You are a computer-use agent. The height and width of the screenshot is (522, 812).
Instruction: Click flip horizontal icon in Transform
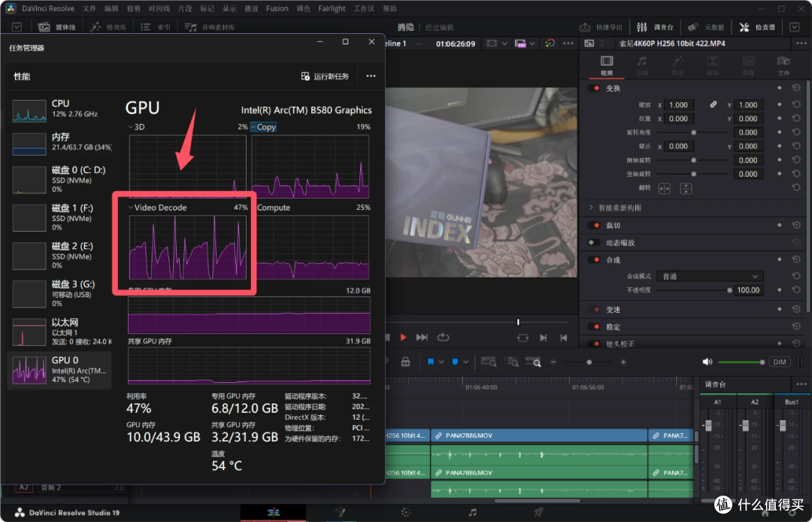tap(665, 189)
